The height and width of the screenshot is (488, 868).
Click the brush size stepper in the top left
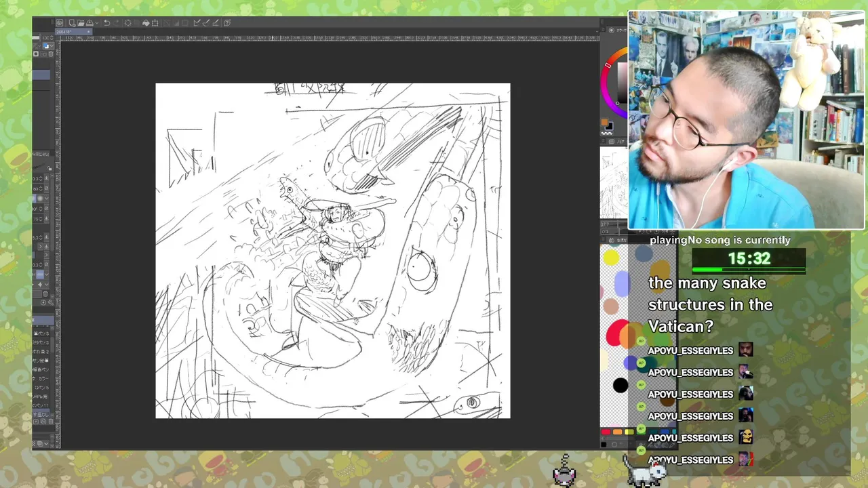tap(52, 38)
